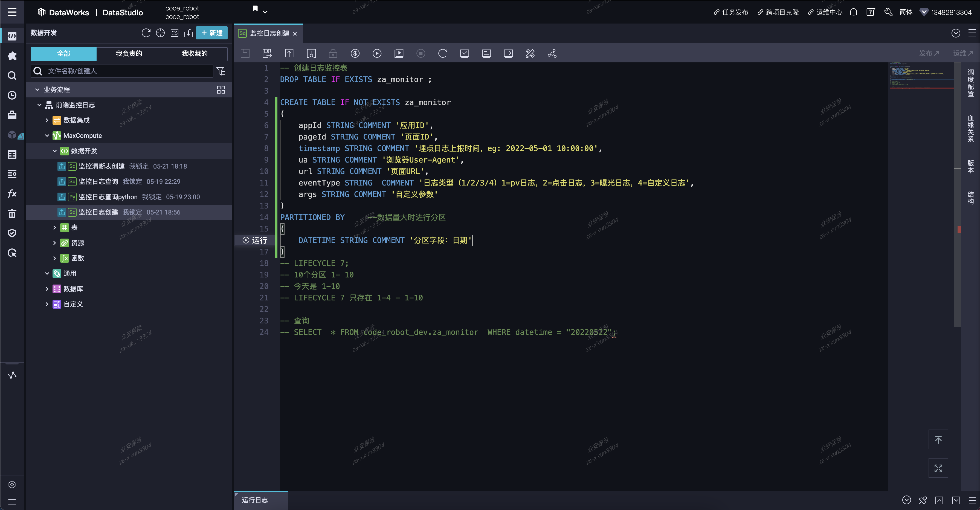The image size is (980, 510).
Task: Expand the 表 folder
Action: point(55,228)
